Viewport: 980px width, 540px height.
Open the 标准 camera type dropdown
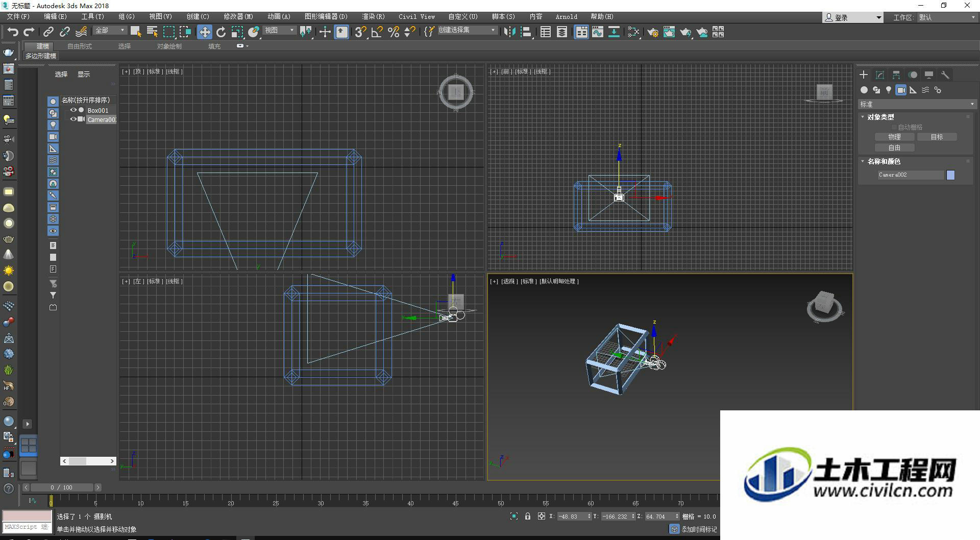tap(917, 104)
